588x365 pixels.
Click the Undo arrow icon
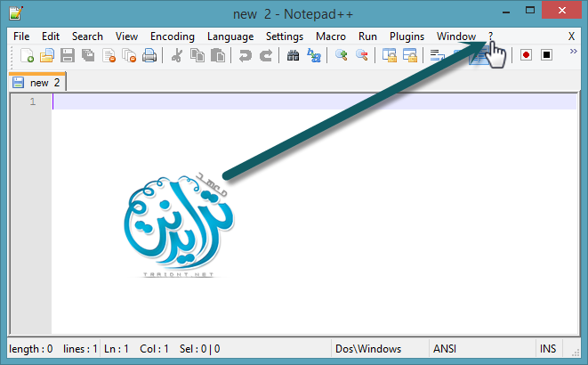245,55
